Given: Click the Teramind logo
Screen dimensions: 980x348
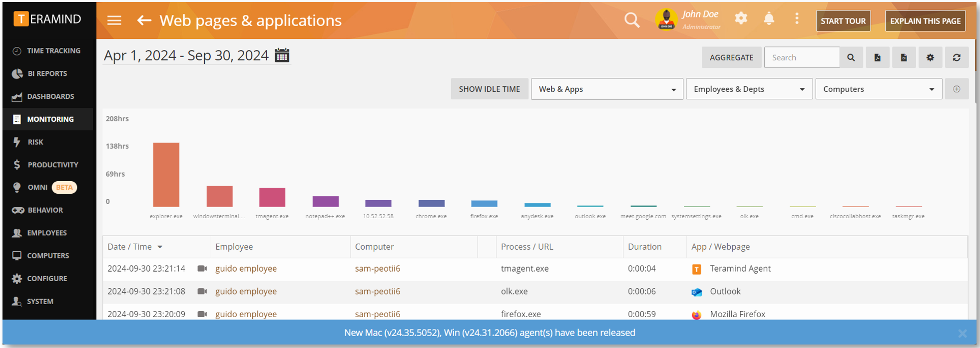Looking at the screenshot, I should [48, 19].
